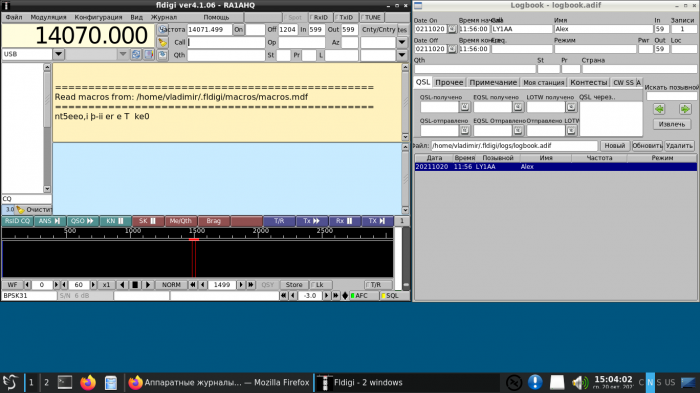Click the save QSO icon beside Qth

tap(162, 55)
